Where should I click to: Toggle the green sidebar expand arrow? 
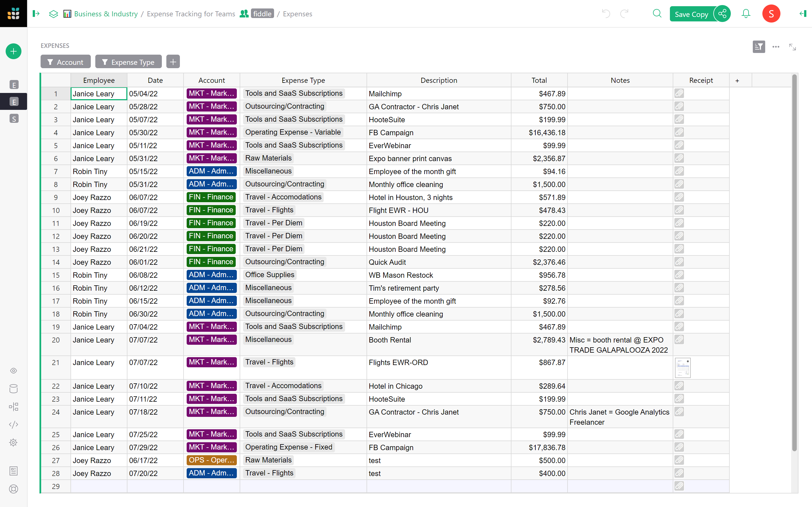(36, 14)
